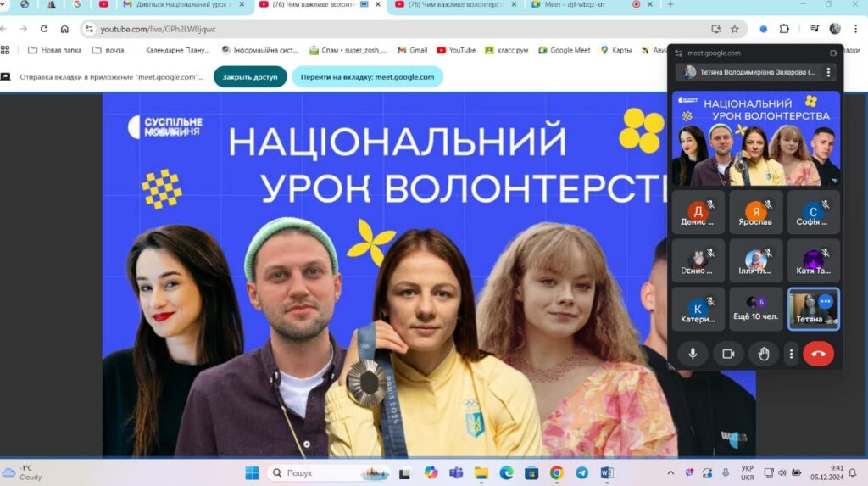This screenshot has width=868, height=486.
Task: Open Microsoft Word from the taskbar
Action: tap(607, 472)
